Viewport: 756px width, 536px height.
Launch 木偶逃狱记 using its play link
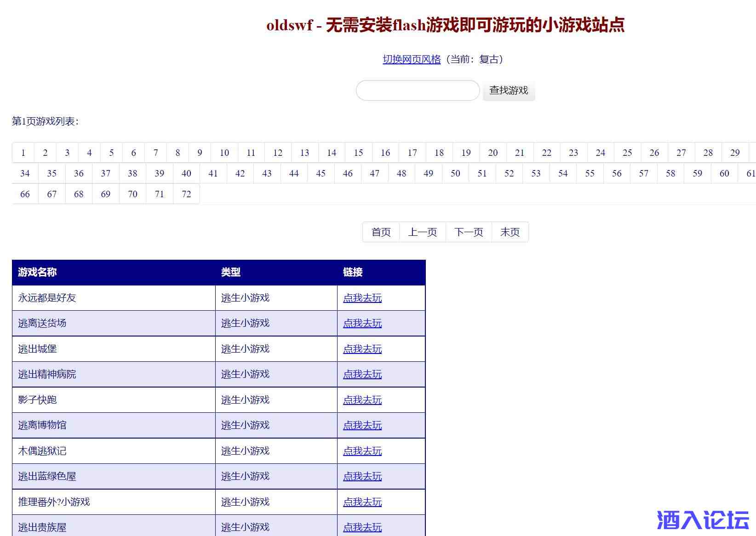click(x=362, y=451)
